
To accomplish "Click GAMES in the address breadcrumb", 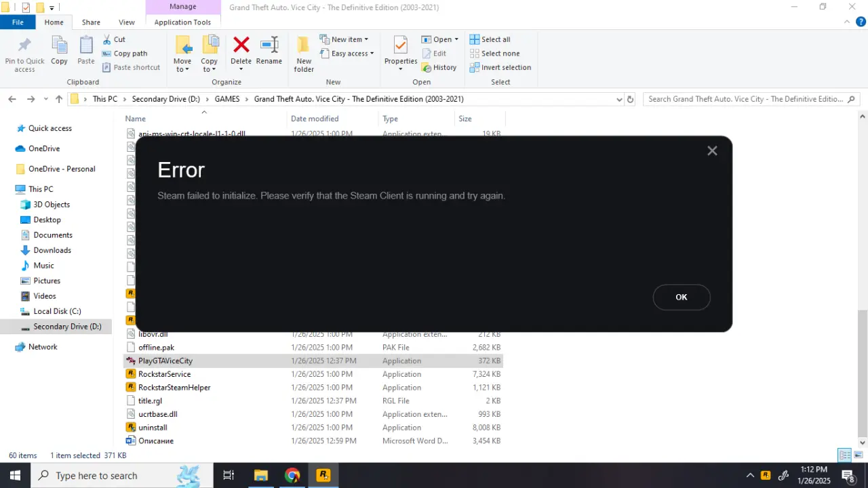I will (227, 99).
